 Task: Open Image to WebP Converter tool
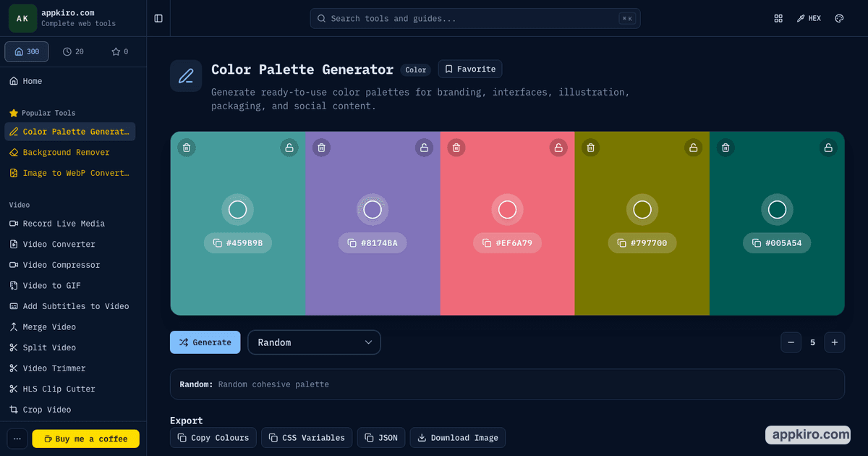[x=69, y=173]
